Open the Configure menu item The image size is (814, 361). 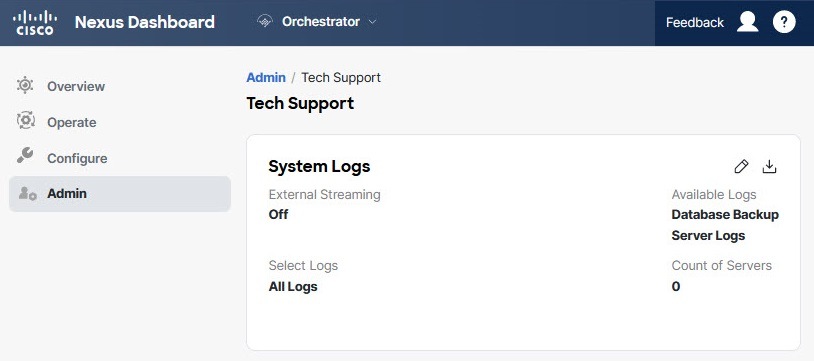click(x=120, y=158)
